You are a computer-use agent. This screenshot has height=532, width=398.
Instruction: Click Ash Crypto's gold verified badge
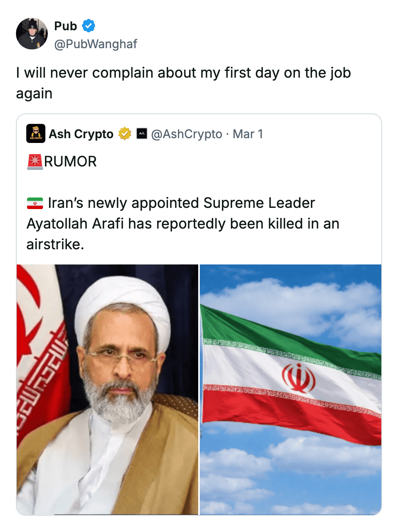pyautogui.click(x=125, y=134)
